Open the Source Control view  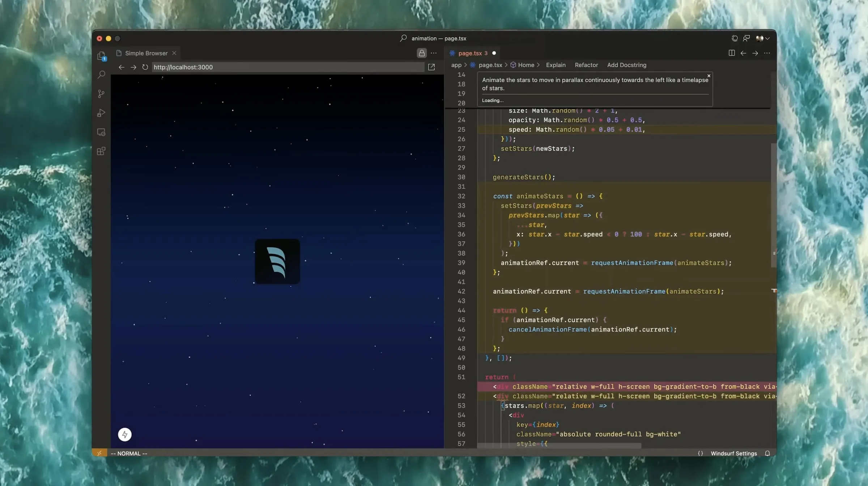101,94
